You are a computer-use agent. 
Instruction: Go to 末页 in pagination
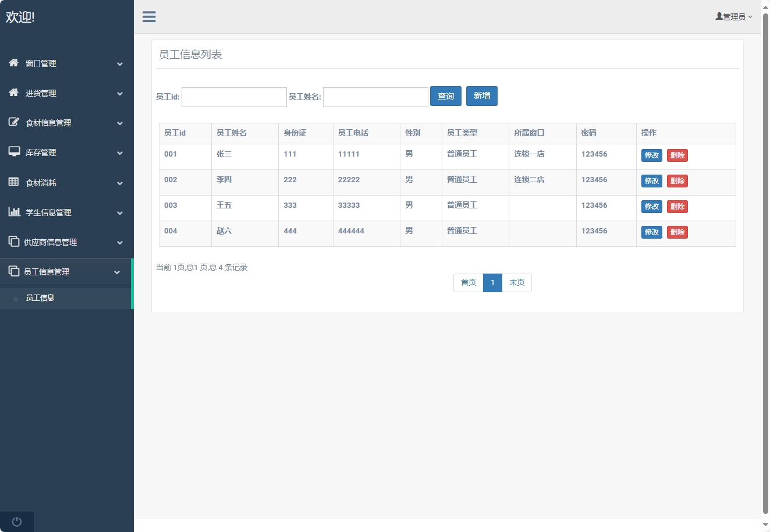tap(517, 283)
